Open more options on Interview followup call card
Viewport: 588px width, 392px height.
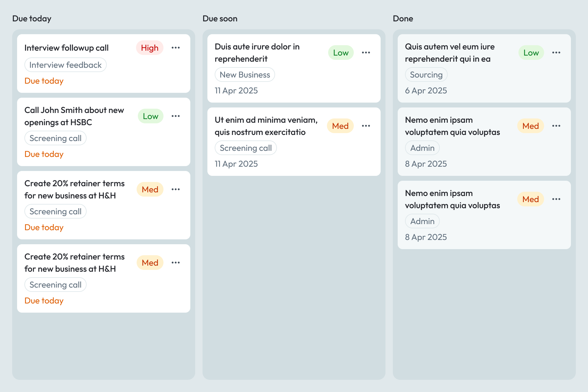pos(176,48)
